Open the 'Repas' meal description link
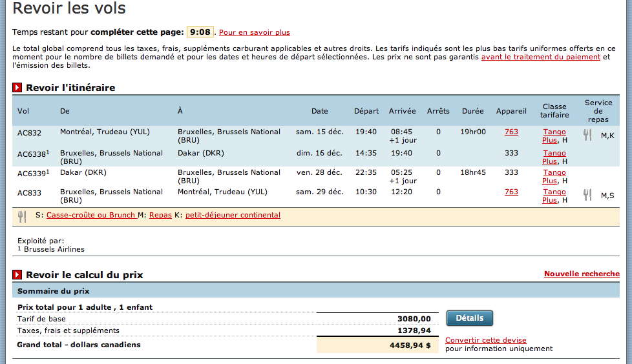 click(160, 215)
